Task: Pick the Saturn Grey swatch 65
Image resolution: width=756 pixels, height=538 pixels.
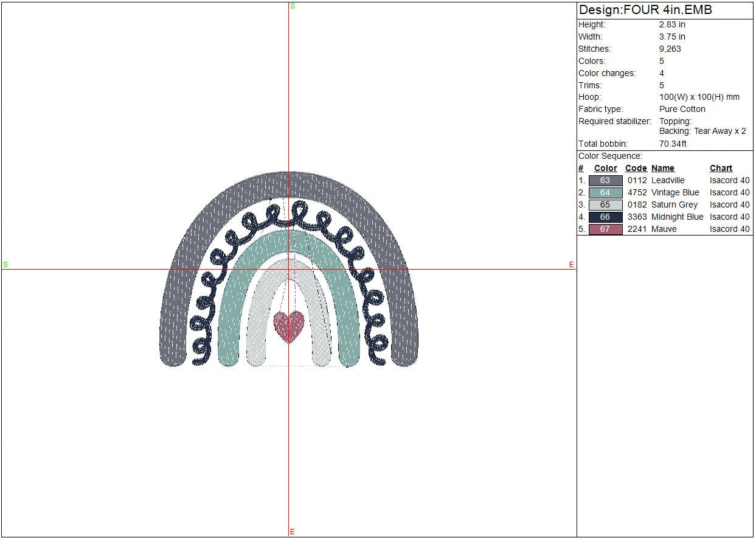Action: click(605, 205)
